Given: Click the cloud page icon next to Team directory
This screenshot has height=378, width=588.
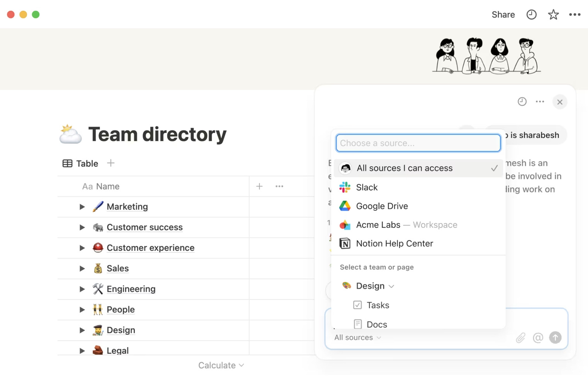Looking at the screenshot, I should pyautogui.click(x=70, y=134).
